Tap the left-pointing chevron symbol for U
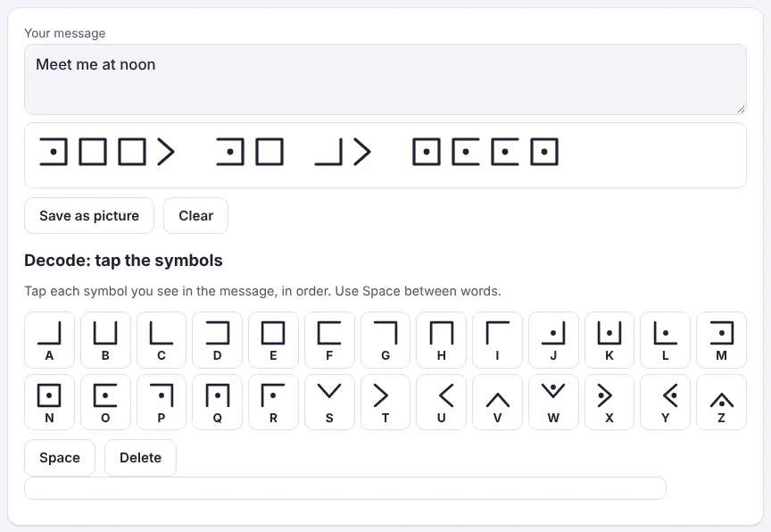 tap(442, 403)
